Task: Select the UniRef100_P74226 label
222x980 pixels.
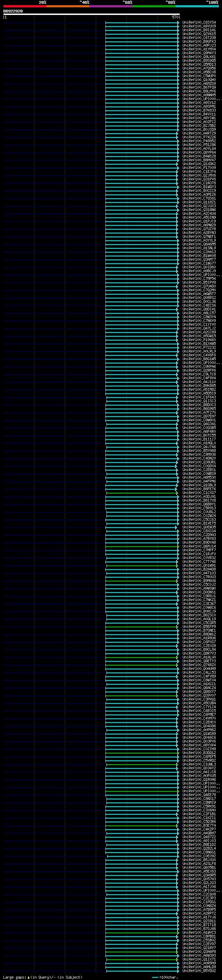Action: click(x=199, y=137)
